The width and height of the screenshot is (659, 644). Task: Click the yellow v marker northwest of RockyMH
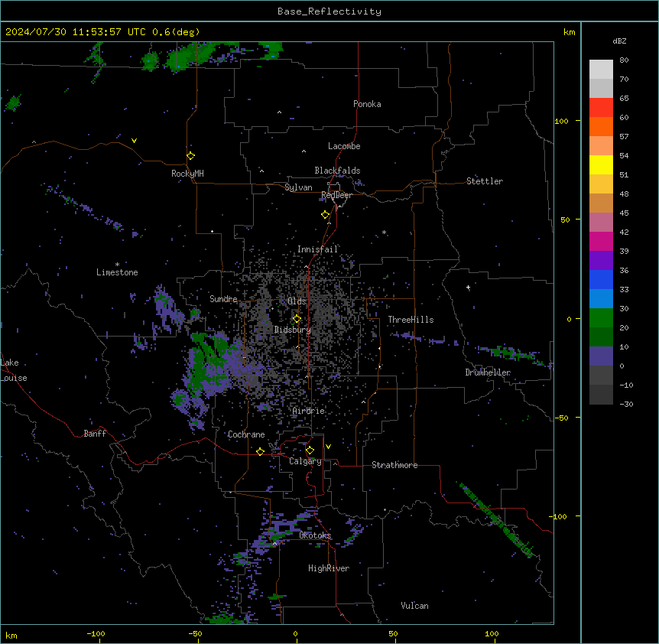134,141
